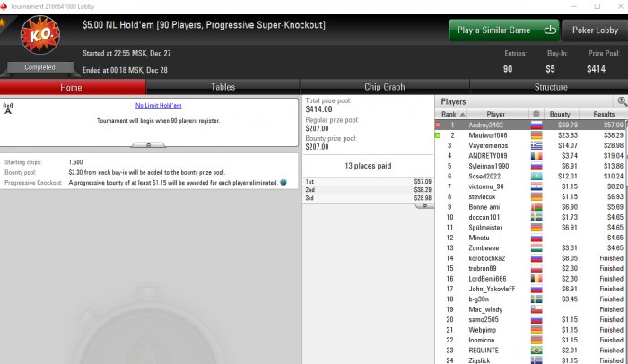Click the red marker beside rank 1
Image resolution: width=628 pixels, height=364 pixels.
[x=438, y=125]
